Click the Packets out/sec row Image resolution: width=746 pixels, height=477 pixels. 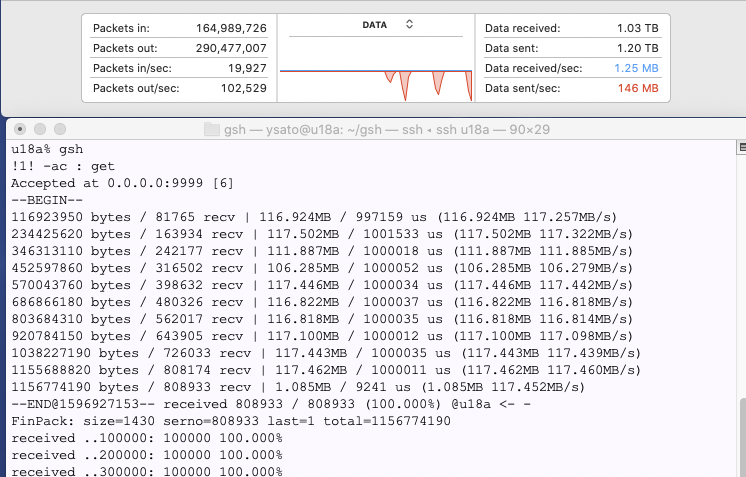coord(179,88)
